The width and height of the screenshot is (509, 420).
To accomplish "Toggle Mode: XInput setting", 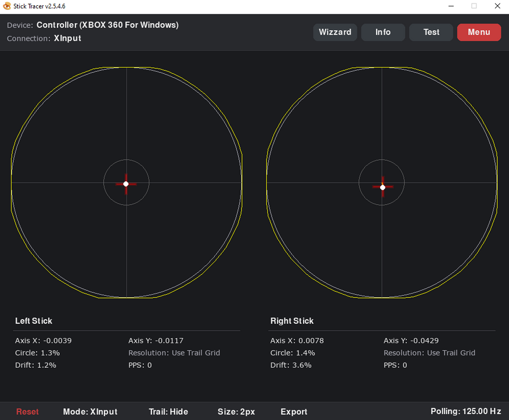I will point(90,411).
